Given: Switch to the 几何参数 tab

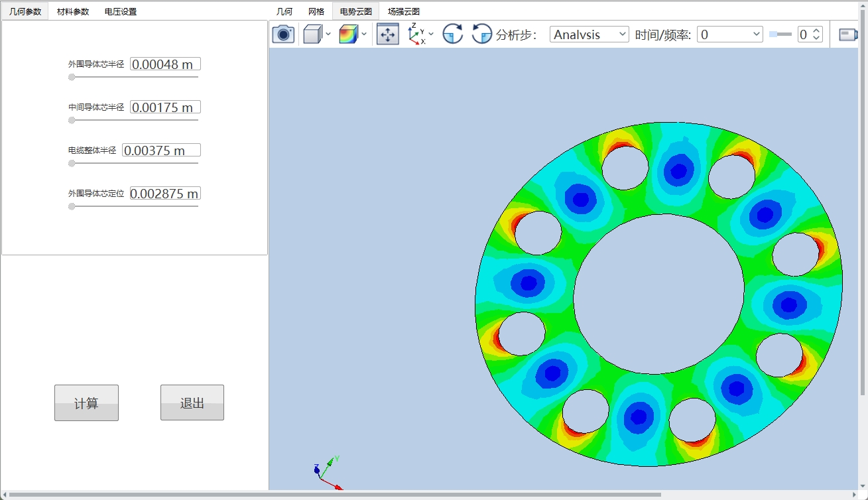Looking at the screenshot, I should 25,11.
